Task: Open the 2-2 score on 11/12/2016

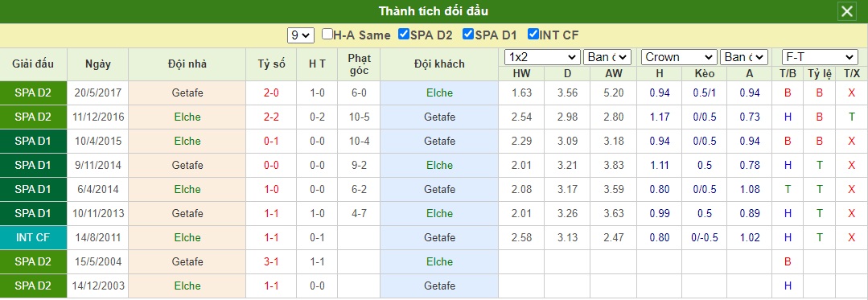Action: [x=271, y=117]
